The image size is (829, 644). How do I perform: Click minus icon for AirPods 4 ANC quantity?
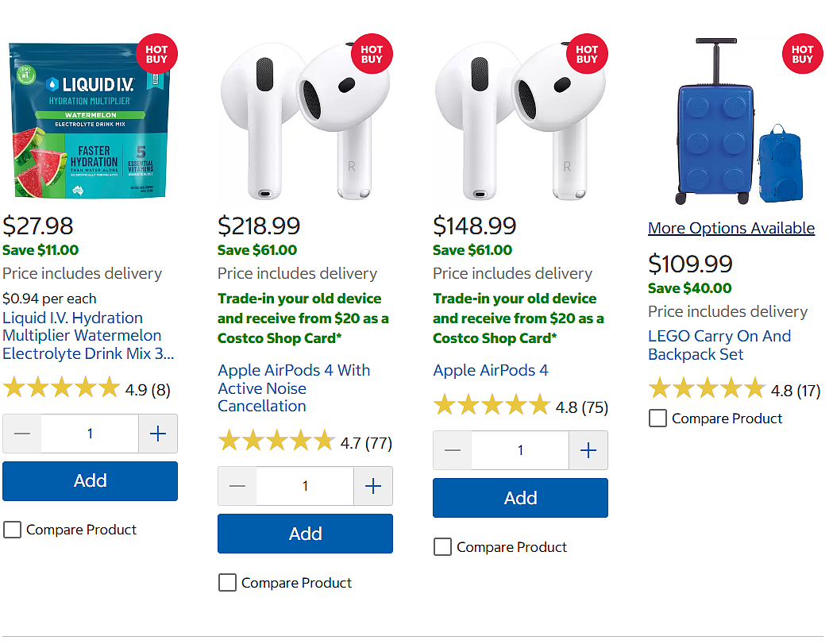click(237, 486)
